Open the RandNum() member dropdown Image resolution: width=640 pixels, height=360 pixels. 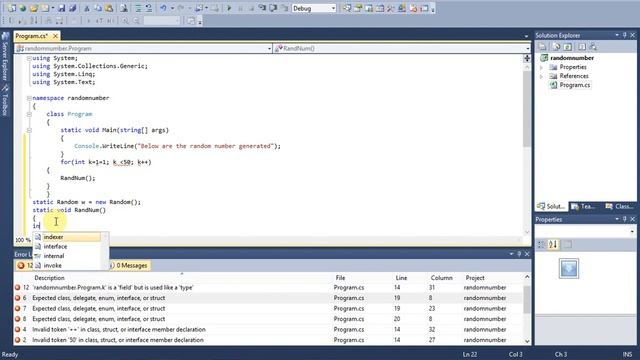(x=402, y=48)
